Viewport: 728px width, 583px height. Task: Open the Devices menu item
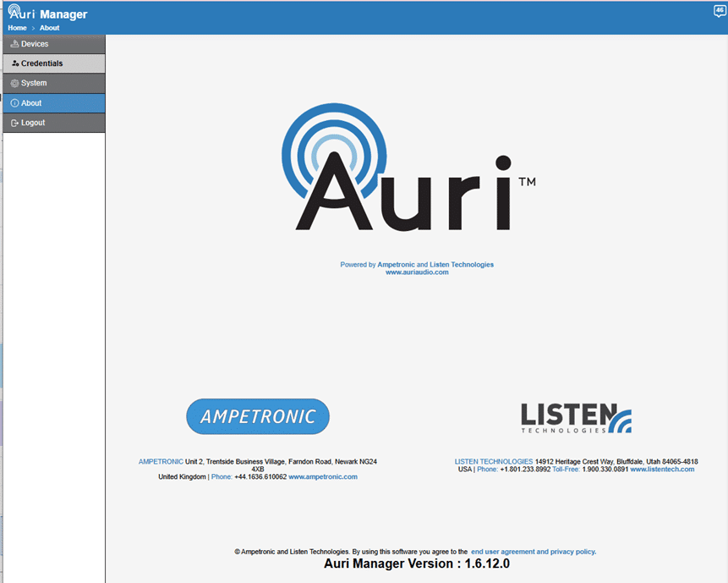point(54,44)
